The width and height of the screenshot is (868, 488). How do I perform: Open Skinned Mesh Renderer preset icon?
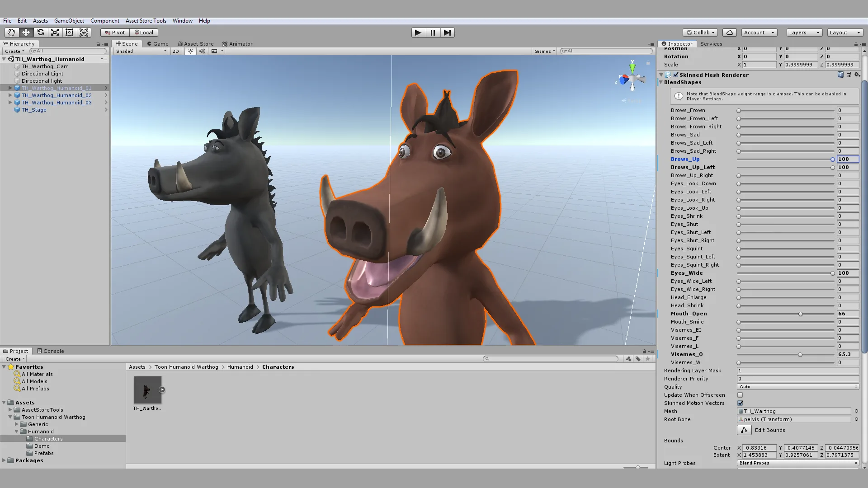849,75
